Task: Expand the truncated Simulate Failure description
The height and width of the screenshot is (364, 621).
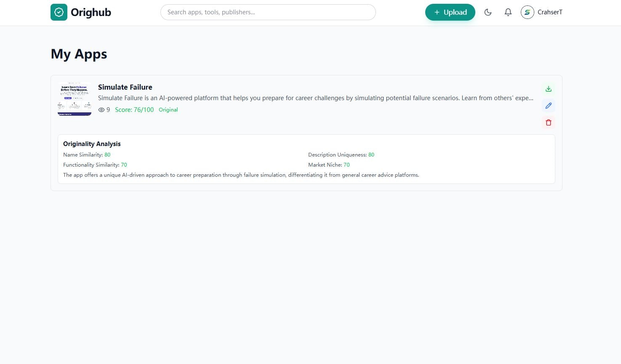Action: click(x=316, y=98)
